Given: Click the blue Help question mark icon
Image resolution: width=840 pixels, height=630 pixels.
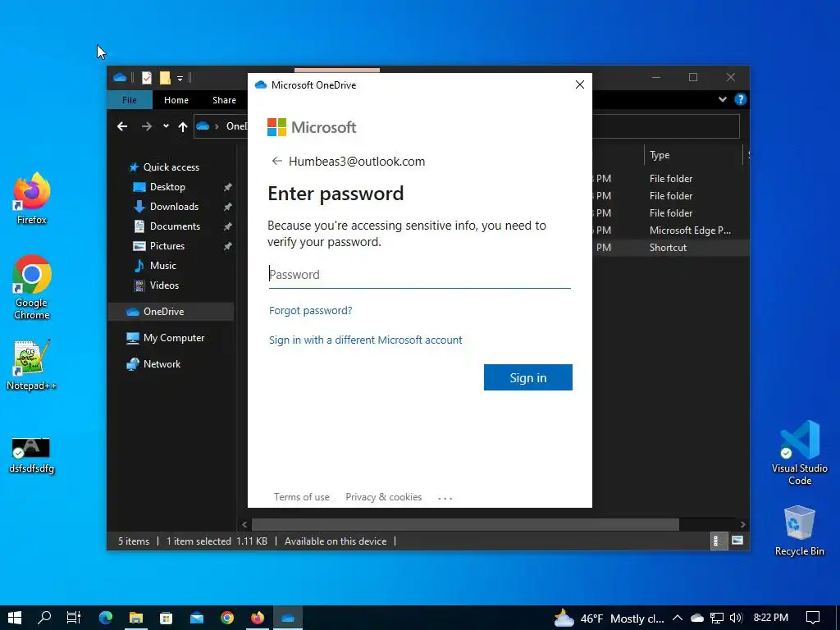Looking at the screenshot, I should [x=741, y=99].
